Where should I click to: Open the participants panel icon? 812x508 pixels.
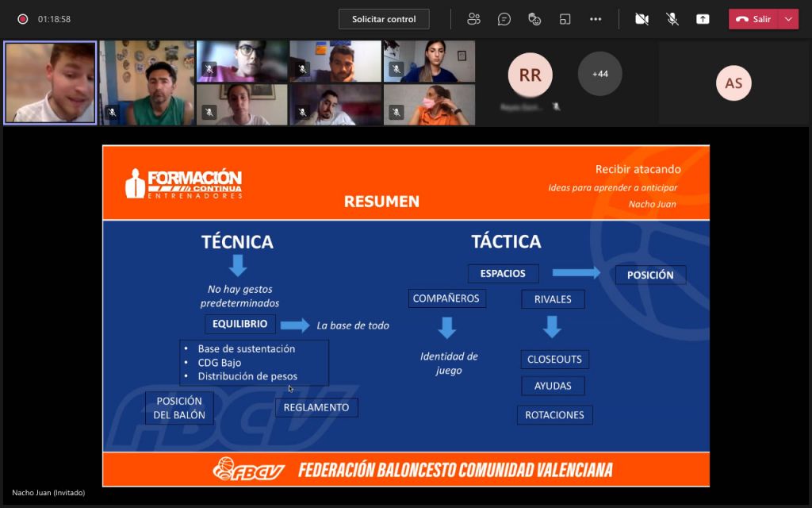(x=473, y=19)
